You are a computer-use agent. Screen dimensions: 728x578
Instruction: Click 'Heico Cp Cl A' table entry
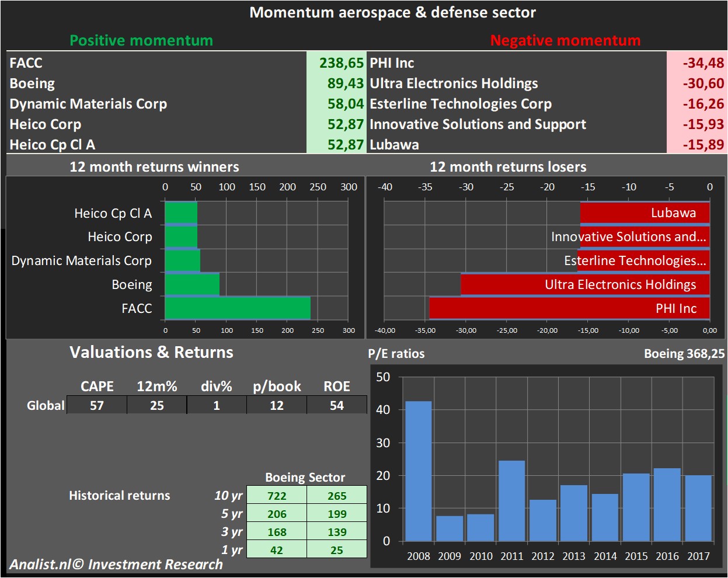tap(53, 145)
